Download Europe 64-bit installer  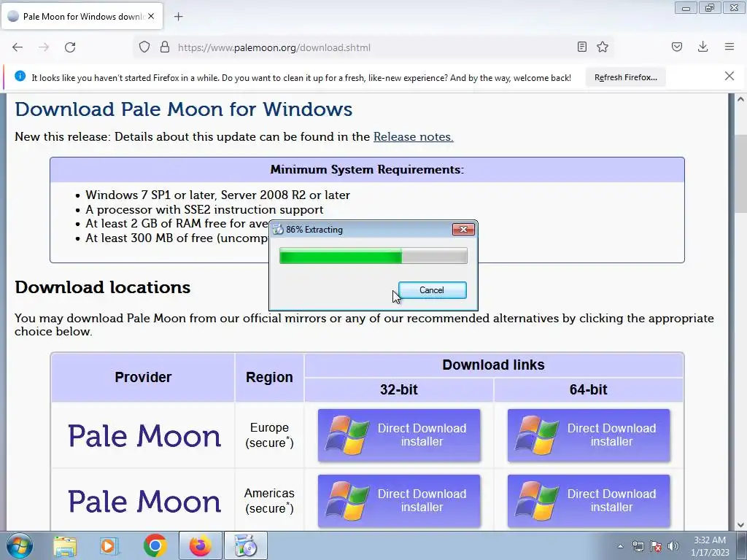pyautogui.click(x=589, y=435)
